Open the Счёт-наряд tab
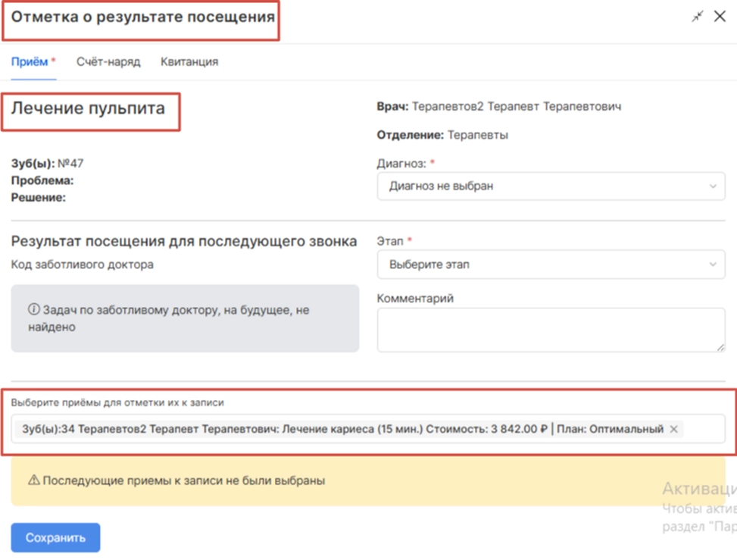 tap(108, 62)
